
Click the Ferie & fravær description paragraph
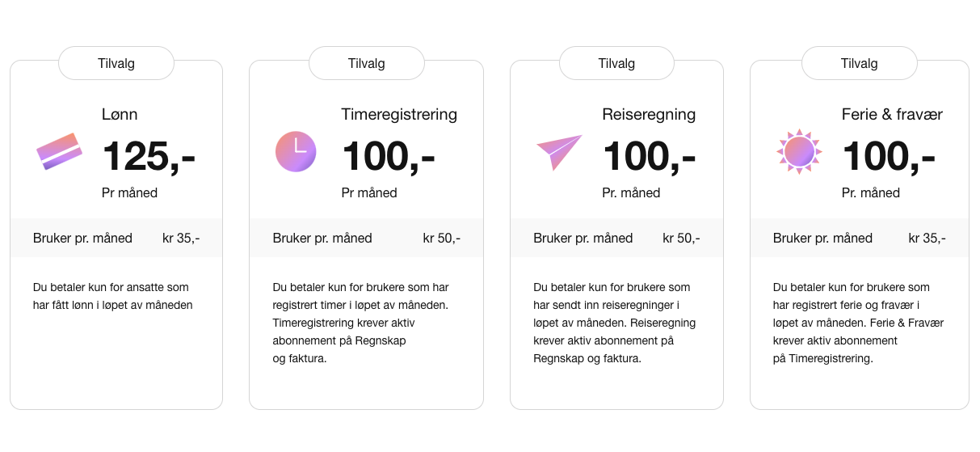click(x=858, y=323)
